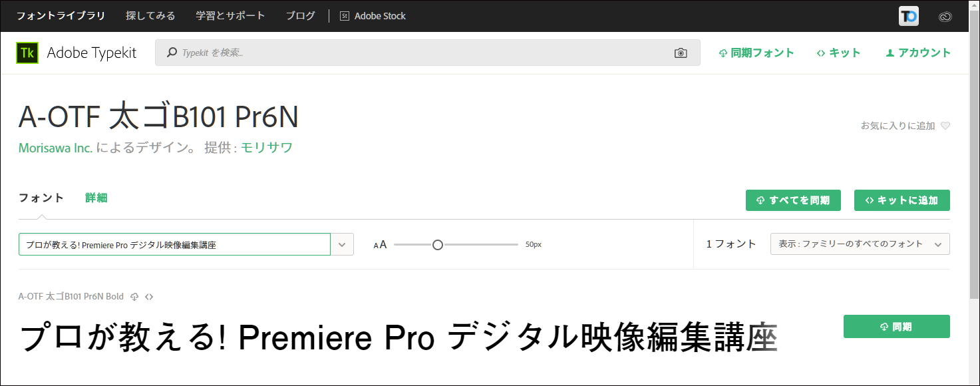Click the heart icon to favorite font
The image size is (980, 386).
pyautogui.click(x=945, y=126)
